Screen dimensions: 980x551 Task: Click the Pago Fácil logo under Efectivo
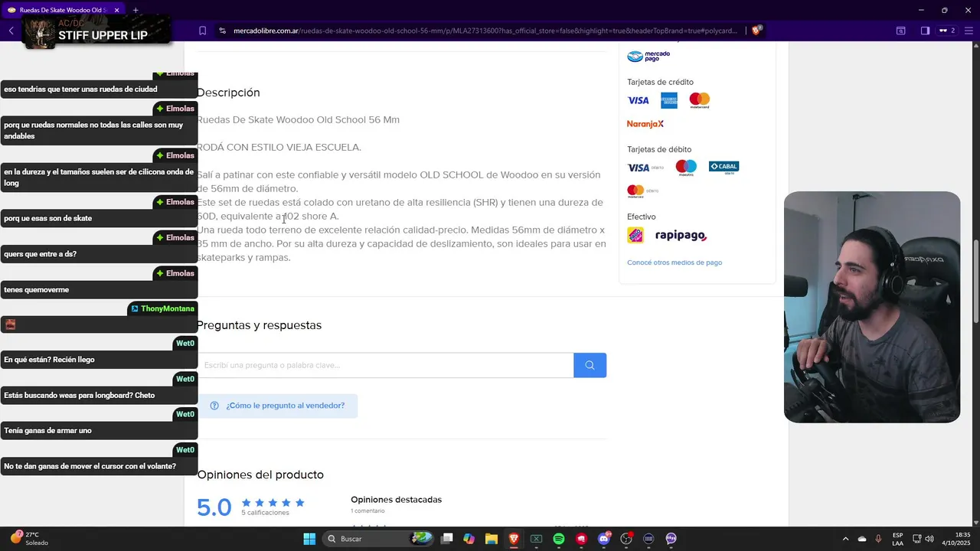pos(635,236)
